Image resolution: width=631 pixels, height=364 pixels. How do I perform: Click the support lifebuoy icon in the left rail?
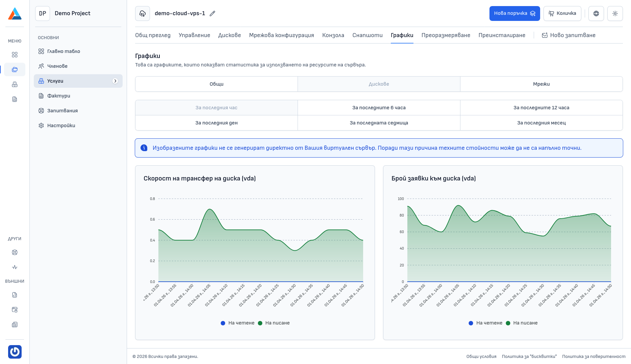tap(15, 252)
